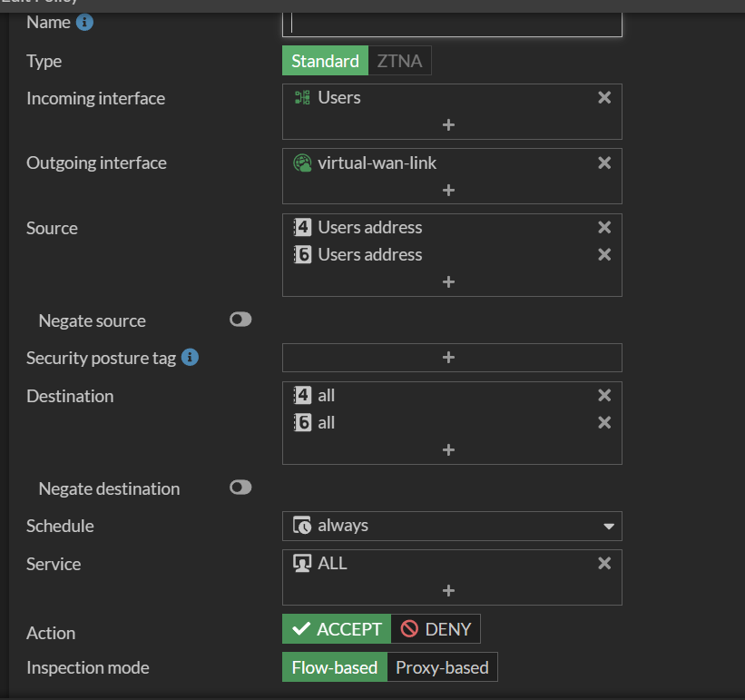Remove virtual-wan-link from Outgoing interface
Screen dimensions: 745x700
point(604,163)
